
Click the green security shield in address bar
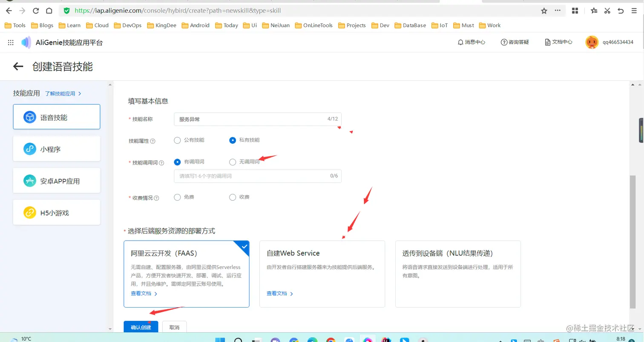pyautogui.click(x=66, y=11)
